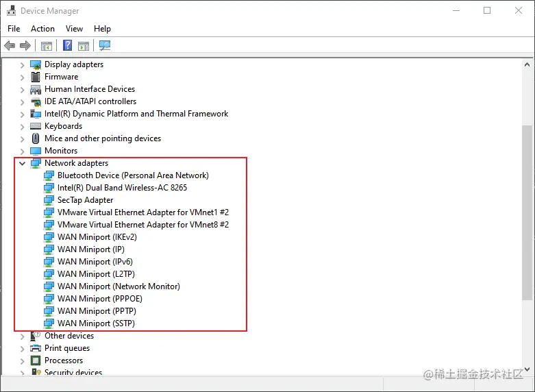Click the Print queues printer icon
Screen dimensions: 535x392
[x=36, y=348]
